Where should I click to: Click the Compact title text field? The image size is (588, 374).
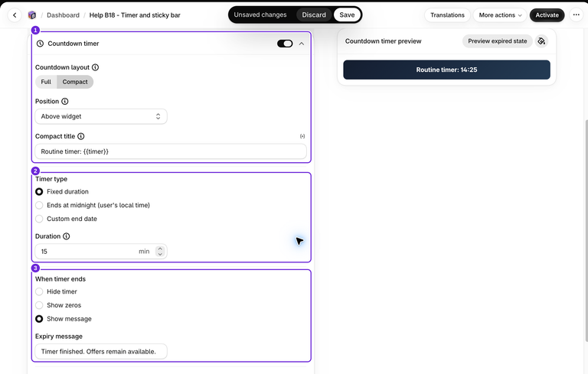tap(171, 151)
